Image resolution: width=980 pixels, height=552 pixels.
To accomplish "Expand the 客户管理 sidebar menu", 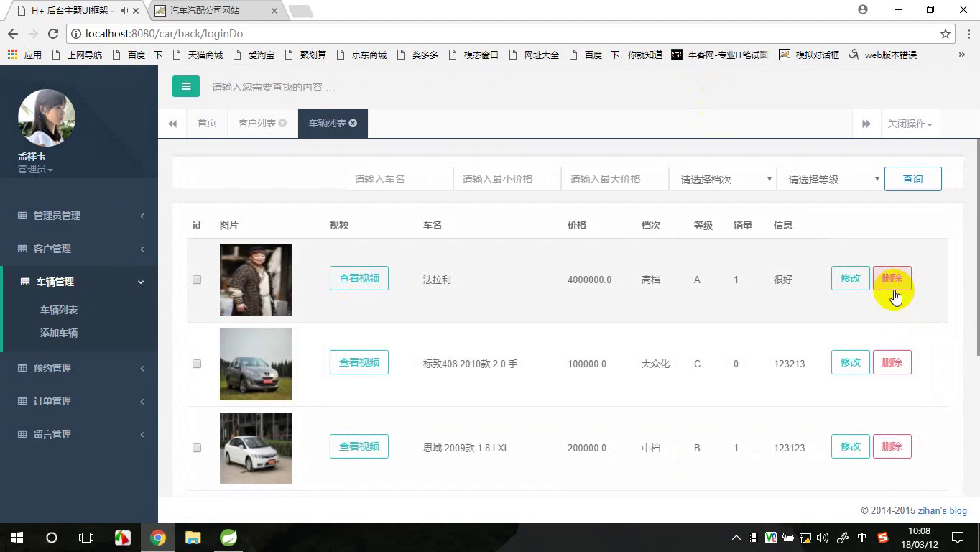I will coord(79,249).
